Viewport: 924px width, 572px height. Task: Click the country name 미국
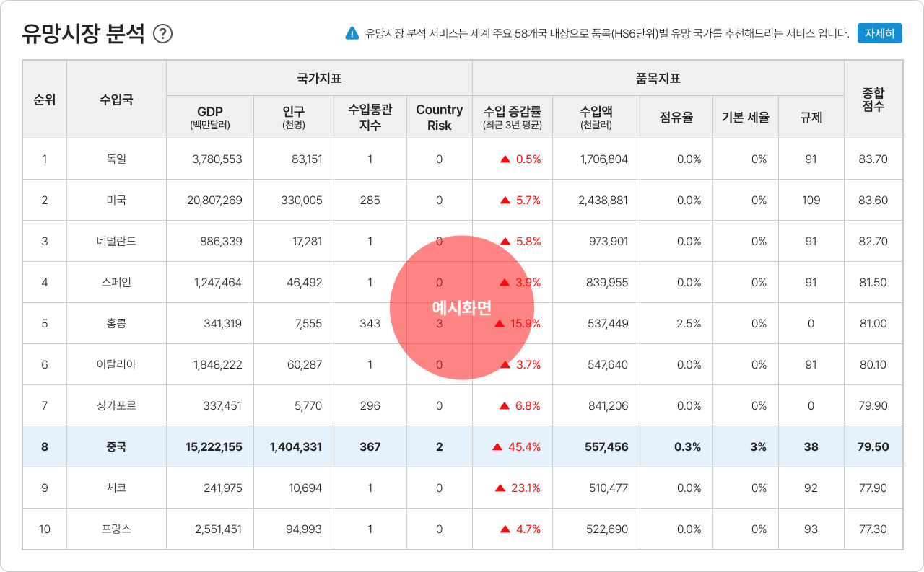click(116, 200)
